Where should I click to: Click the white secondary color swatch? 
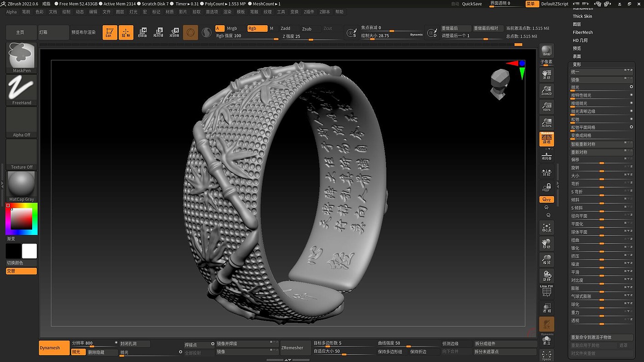click(29, 251)
